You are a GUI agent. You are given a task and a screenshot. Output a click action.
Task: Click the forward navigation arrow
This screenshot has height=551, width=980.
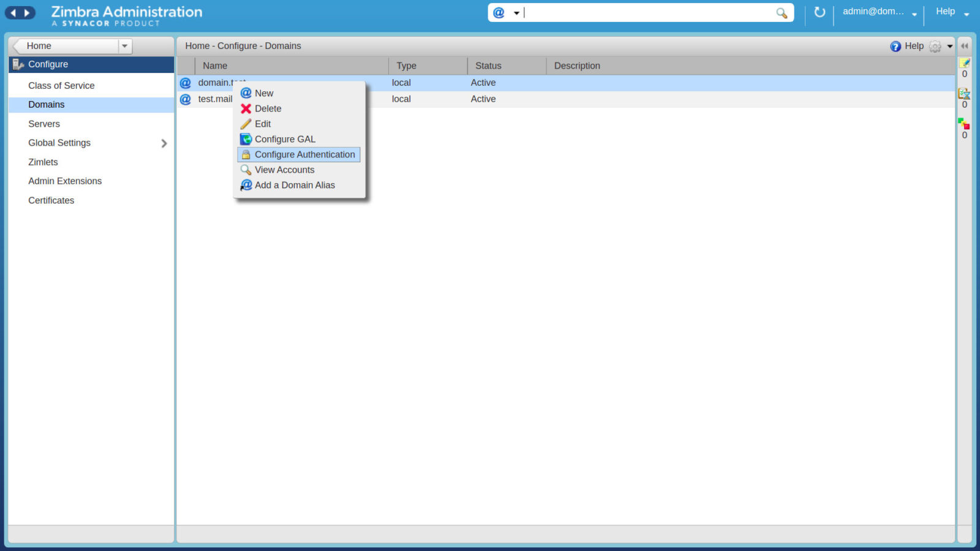tap(27, 12)
